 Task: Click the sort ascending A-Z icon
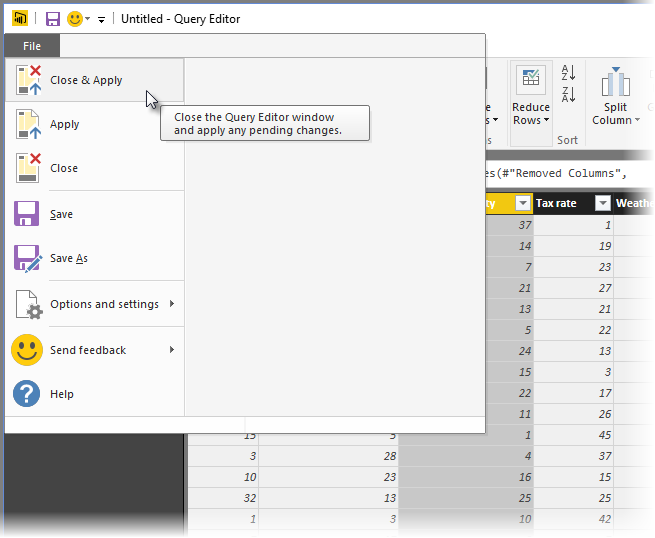(568, 73)
